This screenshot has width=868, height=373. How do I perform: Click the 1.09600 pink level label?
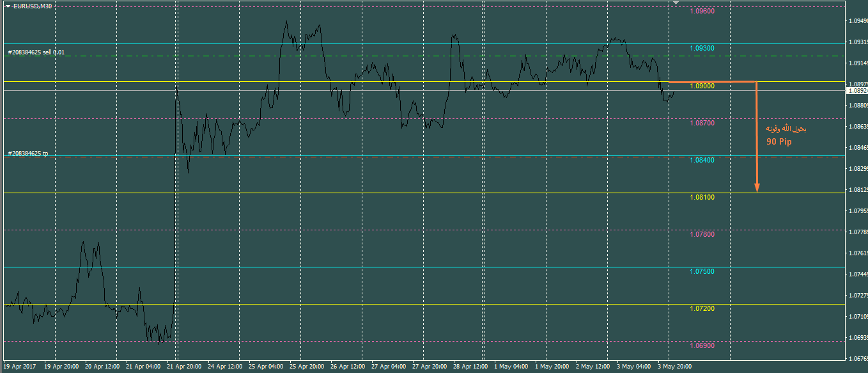coord(702,11)
